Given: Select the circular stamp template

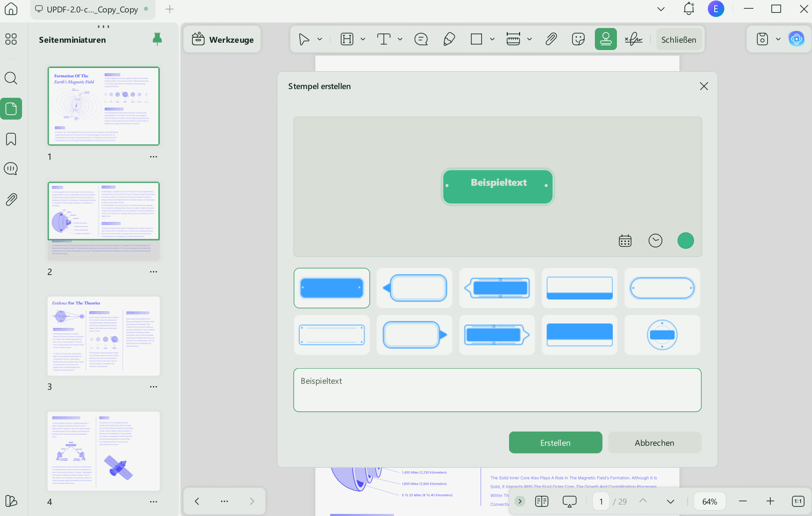Looking at the screenshot, I should coord(662,335).
